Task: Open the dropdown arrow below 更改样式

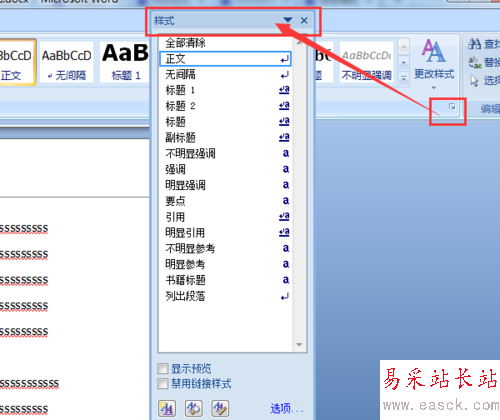Action: pos(434,88)
